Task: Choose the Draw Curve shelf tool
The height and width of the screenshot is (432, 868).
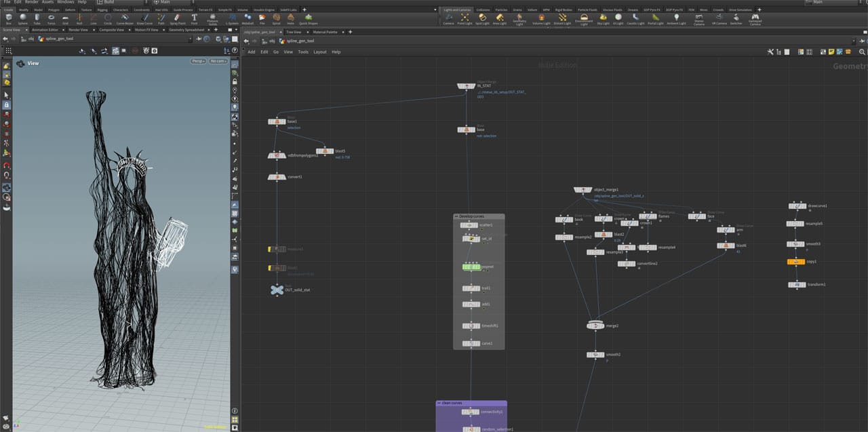Action: click(x=144, y=19)
